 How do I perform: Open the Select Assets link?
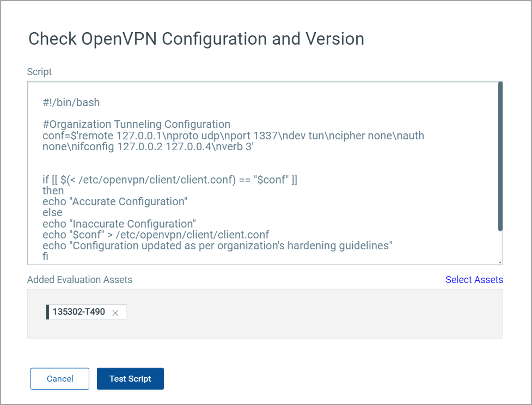tap(474, 280)
